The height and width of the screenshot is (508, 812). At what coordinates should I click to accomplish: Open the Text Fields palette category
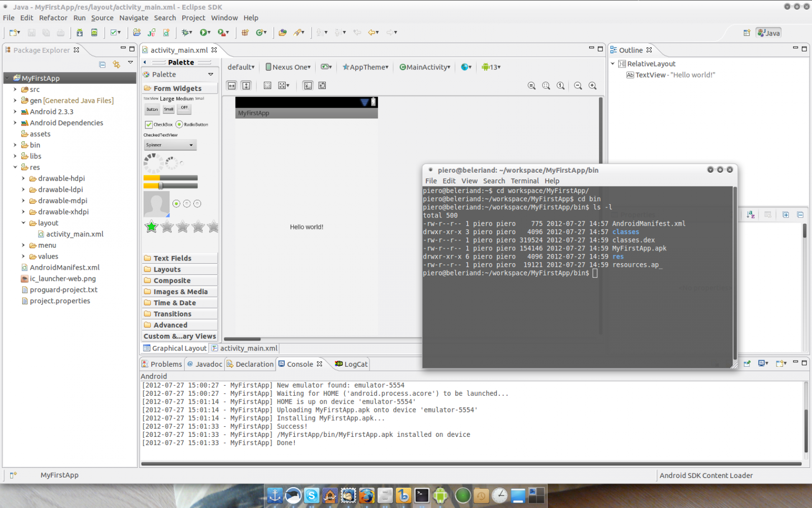172,259
